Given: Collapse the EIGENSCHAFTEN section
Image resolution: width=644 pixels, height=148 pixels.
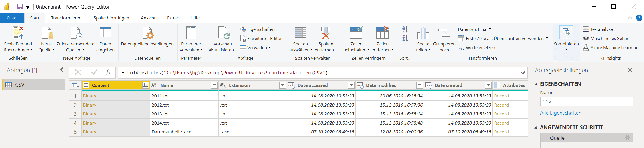Looking at the screenshot, I should click(x=536, y=84).
